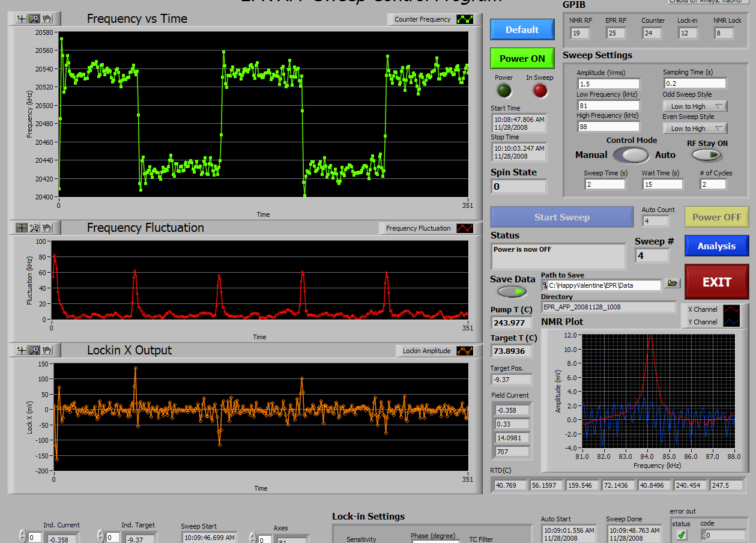Open folder browser for Path to Save
The height and width of the screenshot is (543, 756).
[673, 283]
